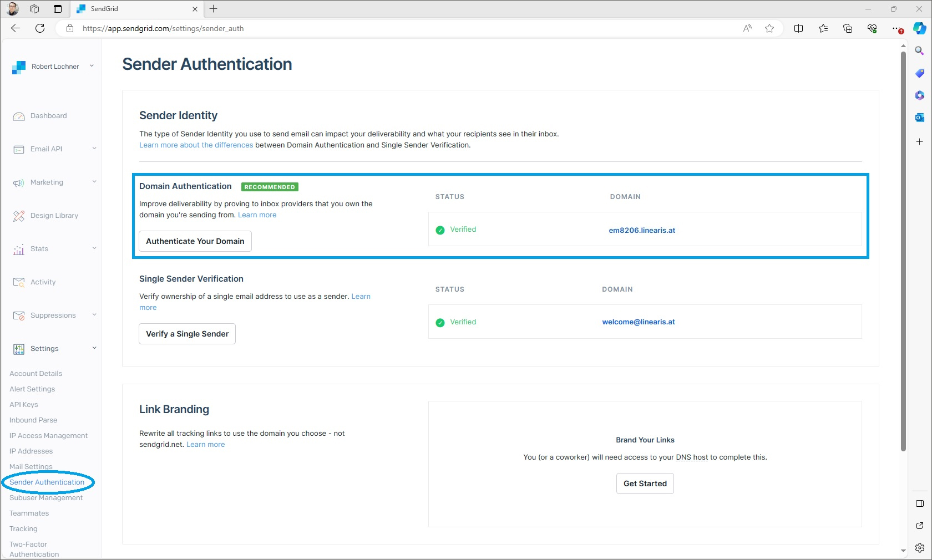Click Authenticate Your Domain button

[x=195, y=241]
